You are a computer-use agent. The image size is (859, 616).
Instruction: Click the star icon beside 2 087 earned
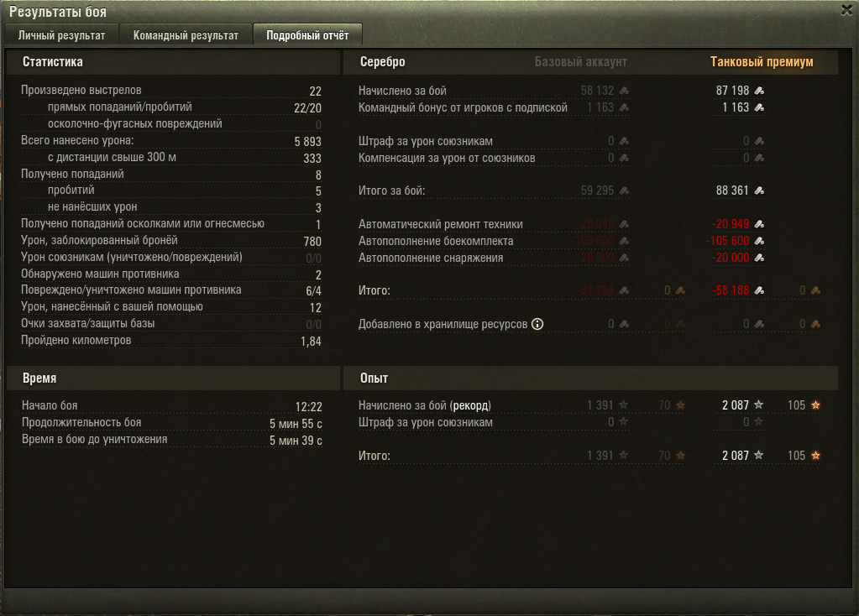759,405
